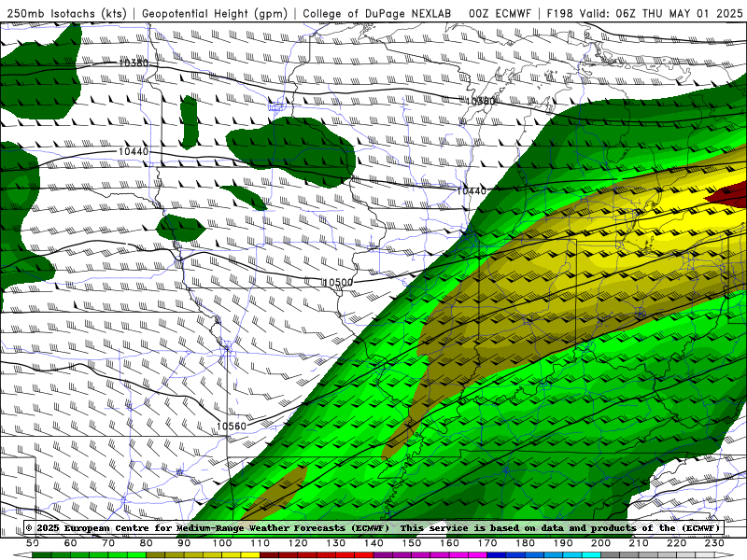Click the '250mb Isotachs (kts)' title text
747x560 pixels.
click(x=67, y=13)
